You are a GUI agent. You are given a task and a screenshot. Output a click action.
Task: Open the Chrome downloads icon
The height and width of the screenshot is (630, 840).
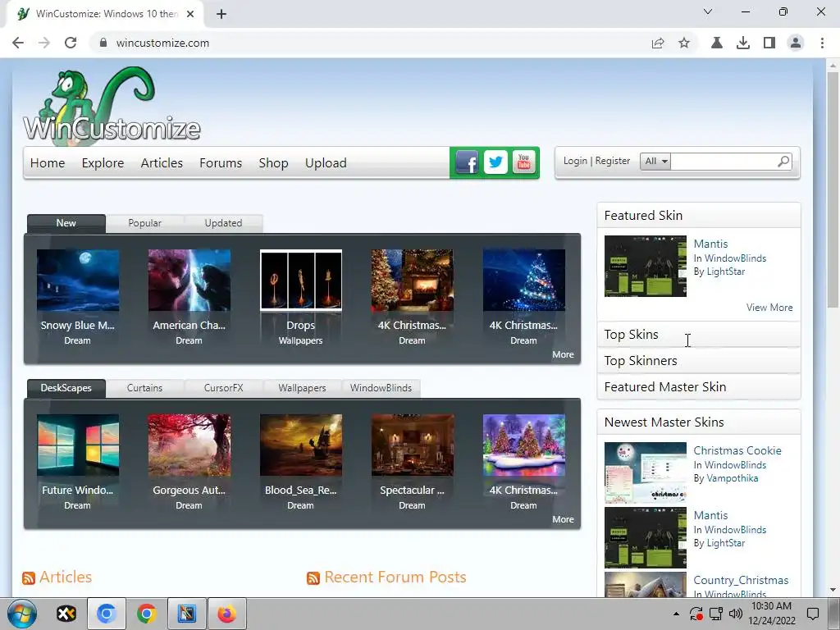[743, 43]
